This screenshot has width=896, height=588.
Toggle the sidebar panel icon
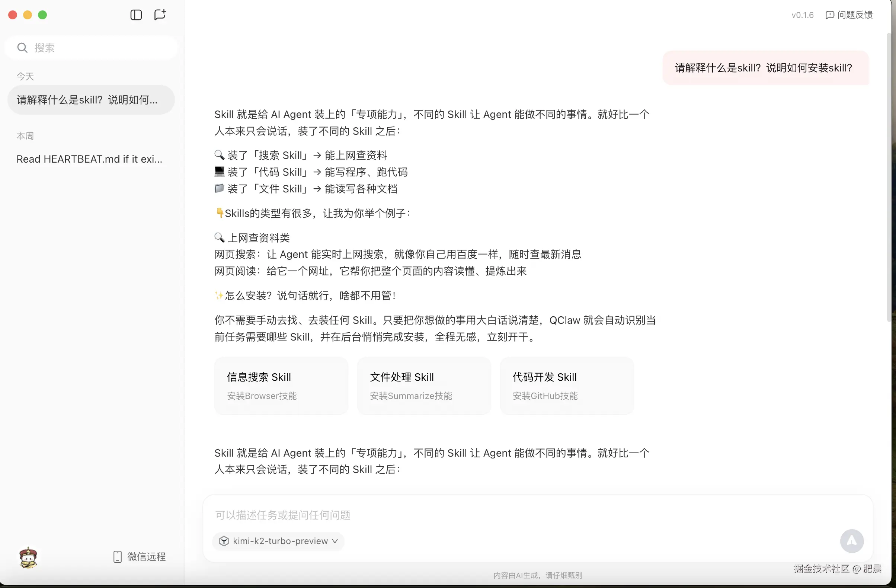[136, 15]
